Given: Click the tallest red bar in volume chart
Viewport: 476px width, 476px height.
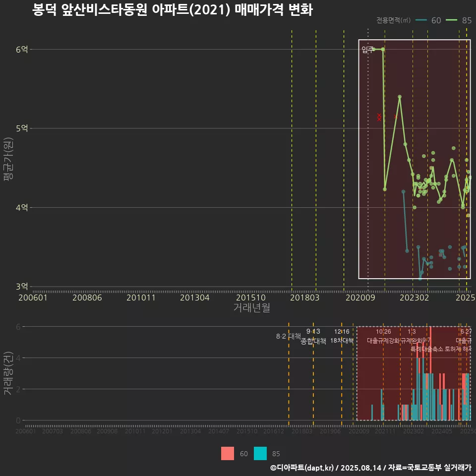Looking at the screenshot, I should click(x=430, y=350).
